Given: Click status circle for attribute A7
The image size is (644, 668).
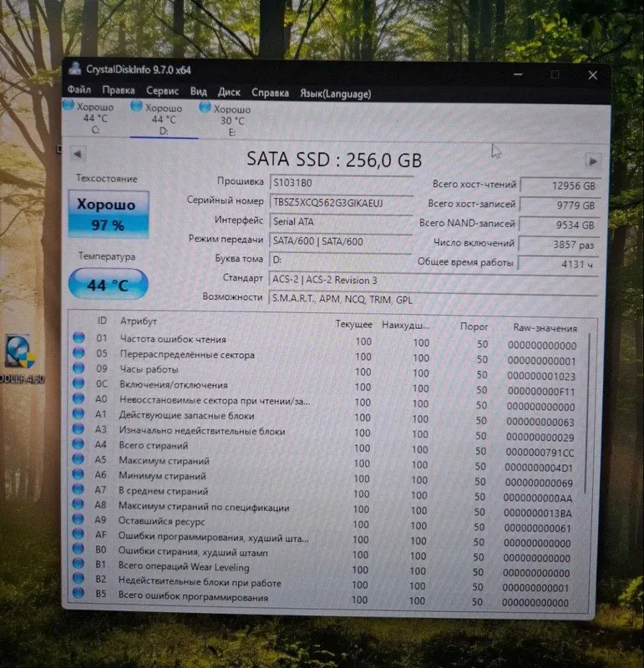Looking at the screenshot, I should [79, 489].
